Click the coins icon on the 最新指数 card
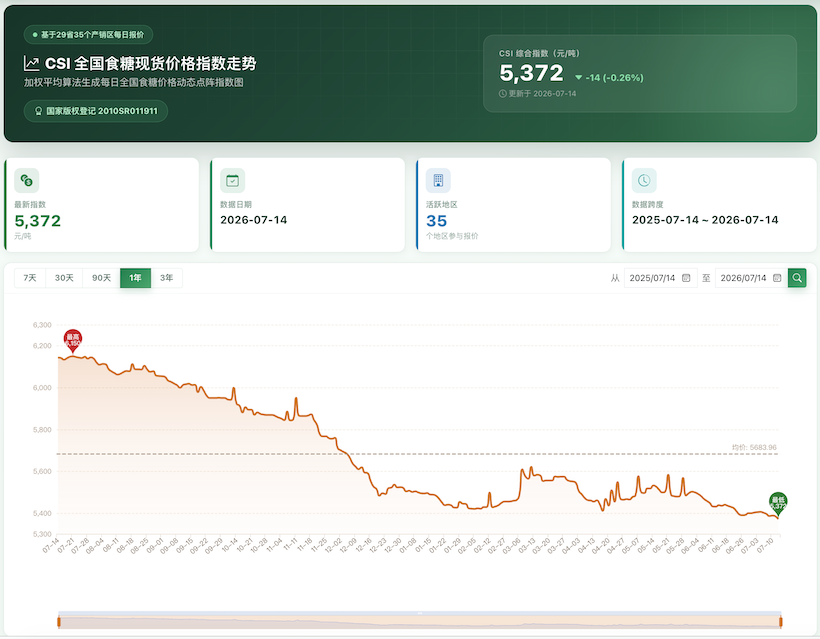The height and width of the screenshot is (639, 820). click(x=27, y=180)
